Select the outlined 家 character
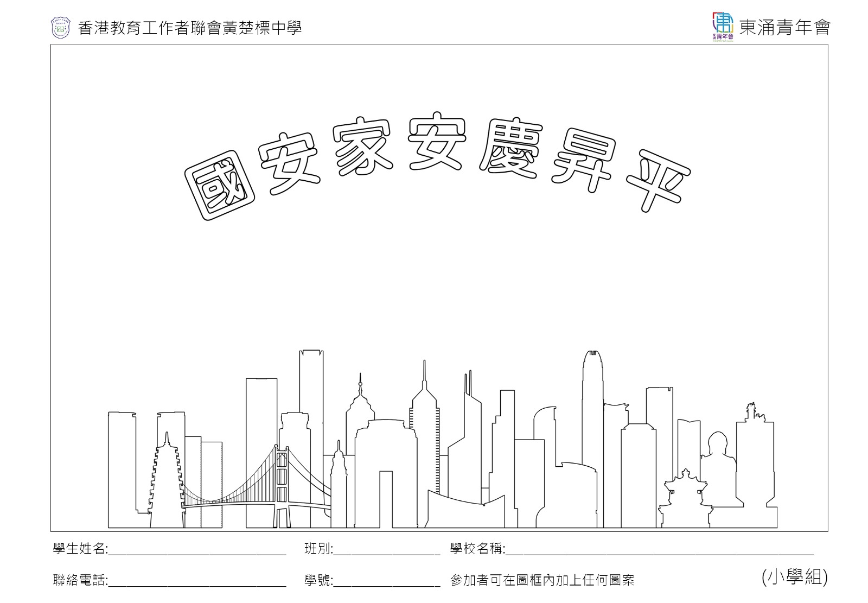This screenshot has height=603, width=868. [361, 145]
